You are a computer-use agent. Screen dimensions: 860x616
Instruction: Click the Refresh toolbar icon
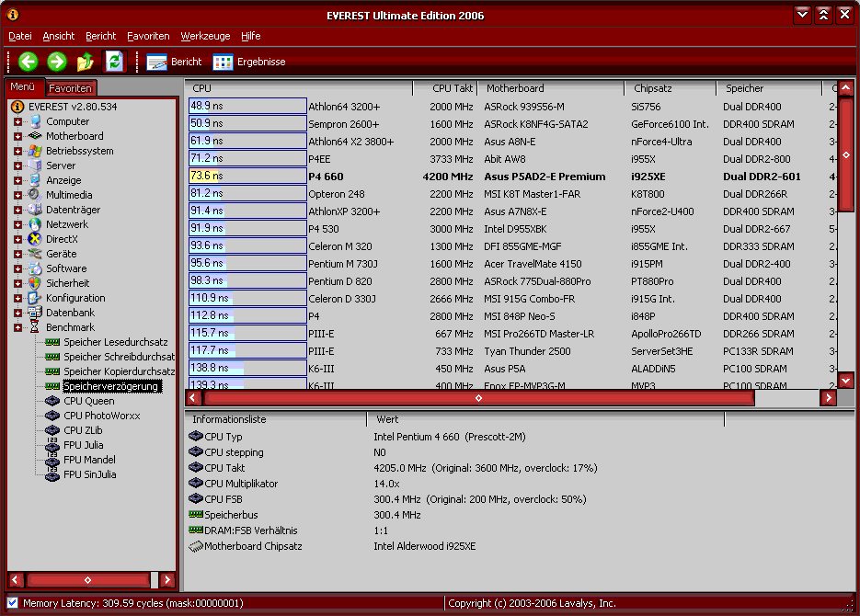114,62
